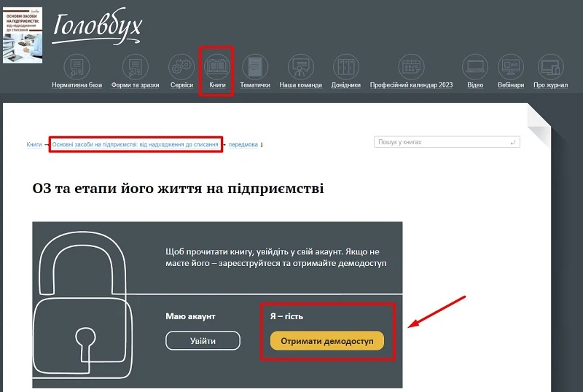This screenshot has width=583, height=392.
Task: Open the Вебінари monitor icon
Action: point(511,67)
